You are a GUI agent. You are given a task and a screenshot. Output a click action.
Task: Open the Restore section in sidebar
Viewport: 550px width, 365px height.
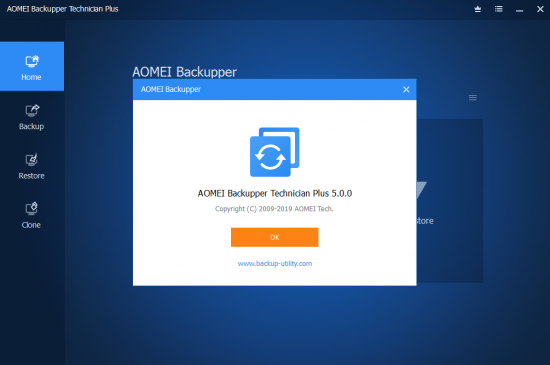(x=32, y=167)
